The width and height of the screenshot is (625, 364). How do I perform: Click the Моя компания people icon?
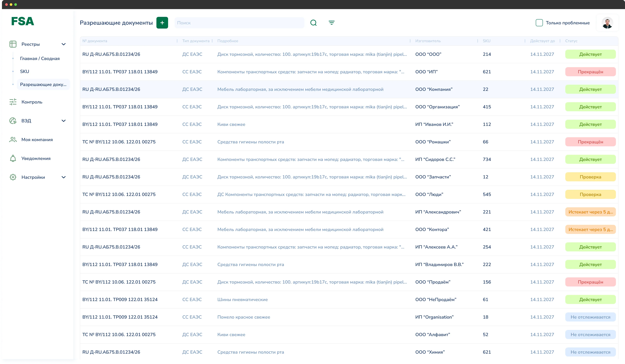coord(13,140)
